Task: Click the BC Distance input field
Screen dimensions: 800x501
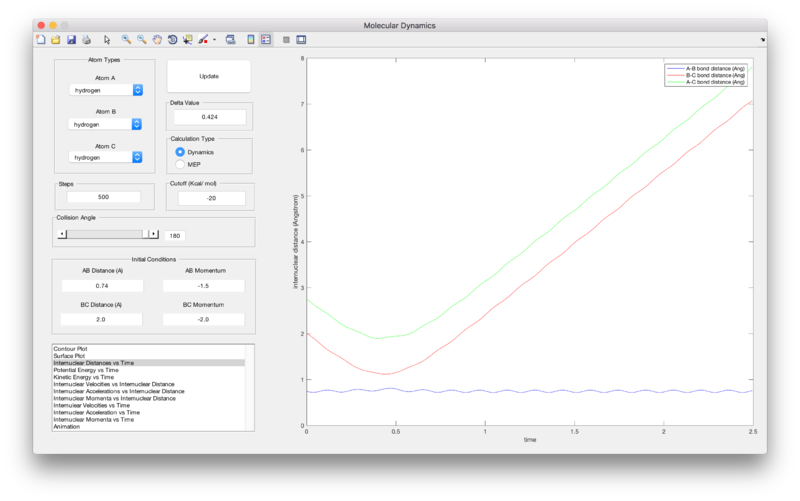Action: [x=101, y=319]
